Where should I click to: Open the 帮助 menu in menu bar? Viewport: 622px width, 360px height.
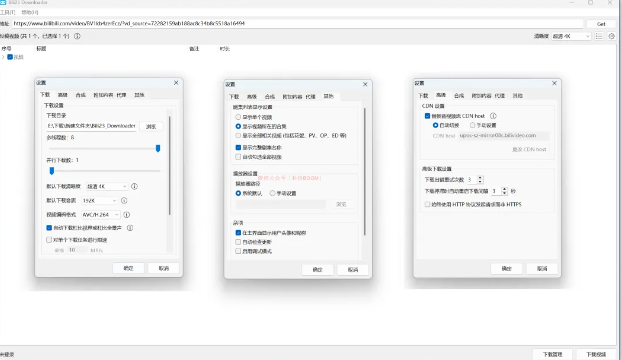pos(30,12)
